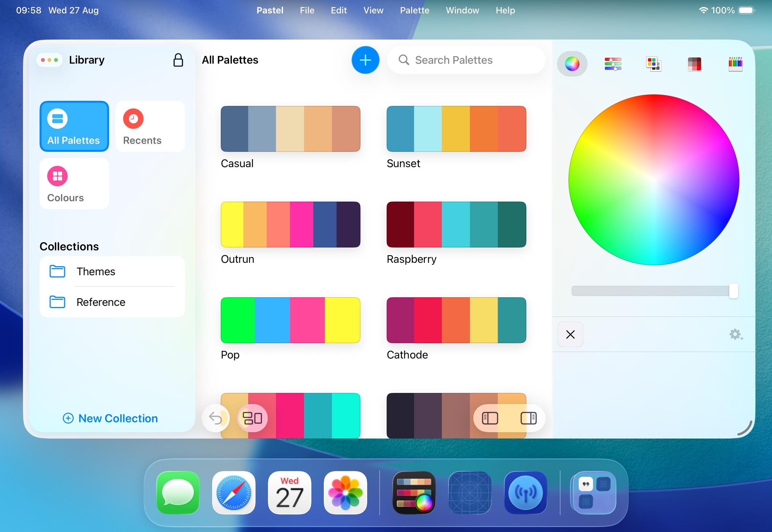The image size is (772, 532).
Task: Open the Palette menu
Action: [x=415, y=10]
